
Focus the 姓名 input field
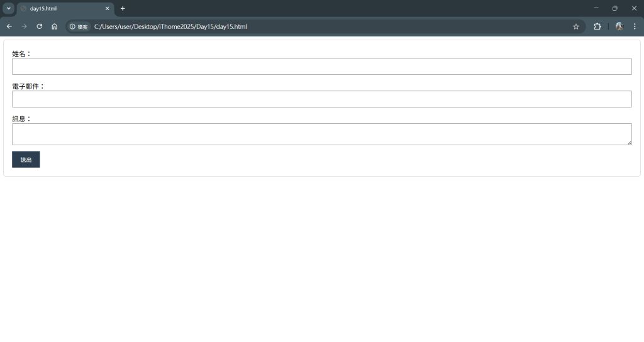321,67
